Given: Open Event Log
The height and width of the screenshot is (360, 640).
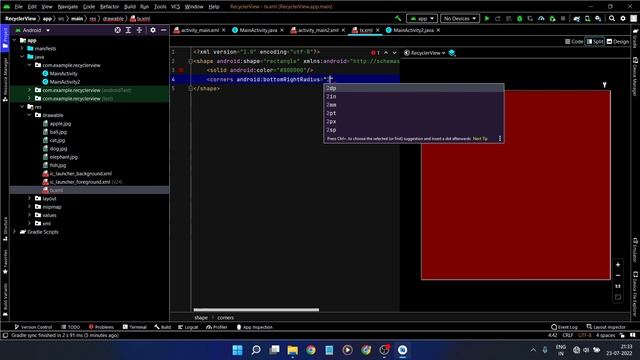Looking at the screenshot, I should click(564, 327).
